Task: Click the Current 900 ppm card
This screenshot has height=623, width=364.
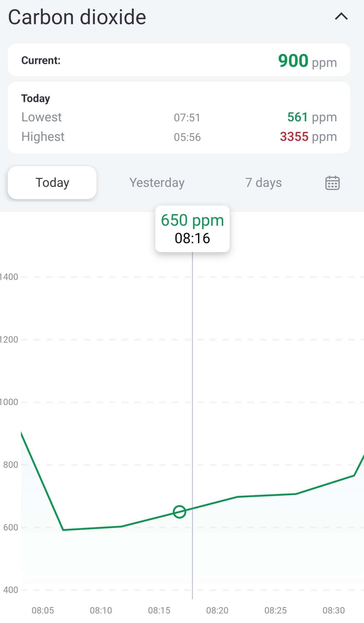Action: (x=179, y=60)
